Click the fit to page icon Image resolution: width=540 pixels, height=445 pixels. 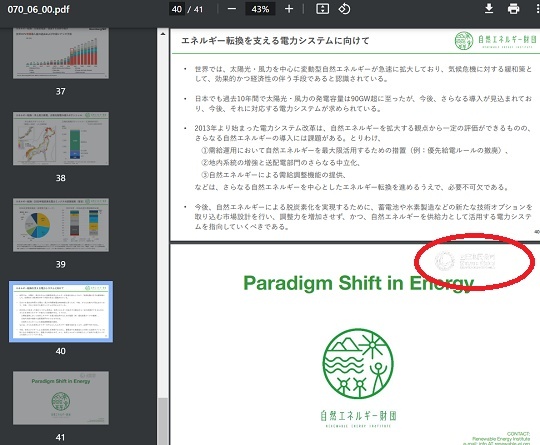pyautogui.click(x=322, y=9)
